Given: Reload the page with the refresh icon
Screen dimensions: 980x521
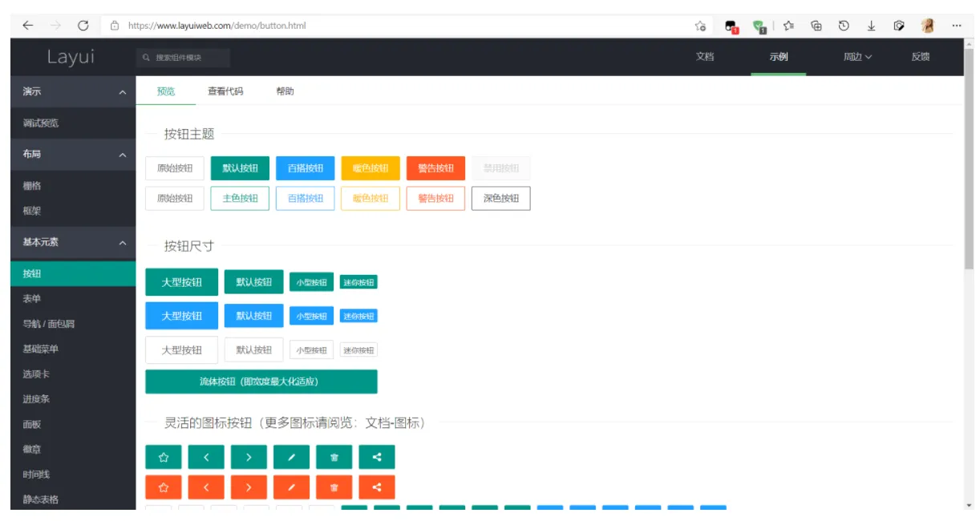Looking at the screenshot, I should [83, 26].
